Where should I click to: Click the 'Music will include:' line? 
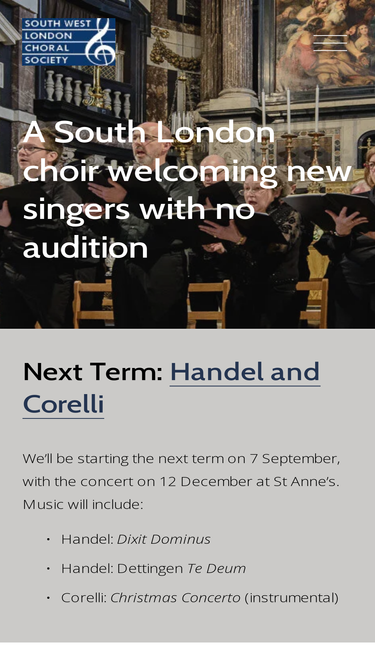83,505
